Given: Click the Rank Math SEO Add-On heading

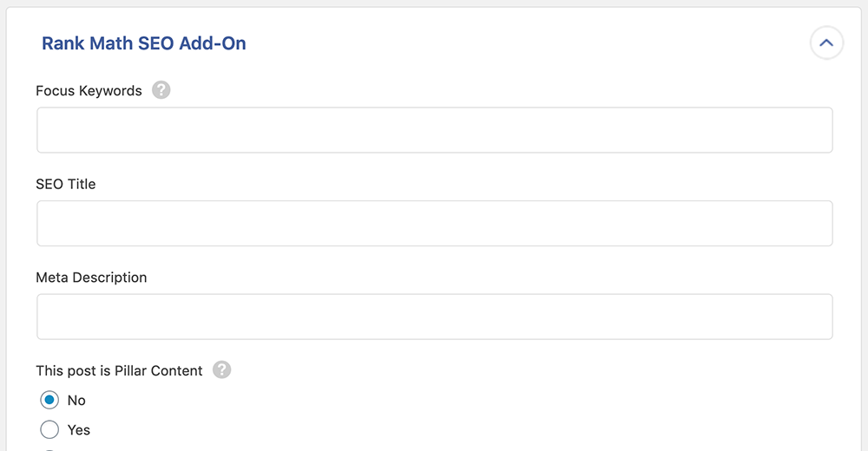Looking at the screenshot, I should pos(144,43).
